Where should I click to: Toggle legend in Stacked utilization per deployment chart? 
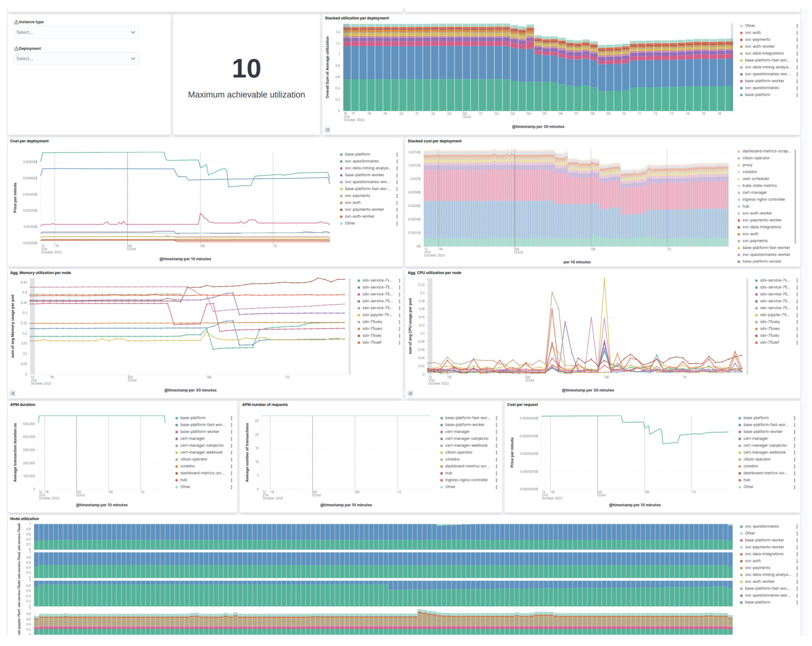pyautogui.click(x=327, y=130)
